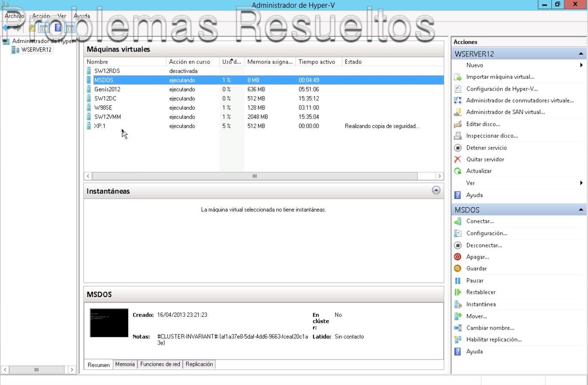
Task: Click the Ayuda icon under WSERVER12 actions
Action: [x=458, y=195]
